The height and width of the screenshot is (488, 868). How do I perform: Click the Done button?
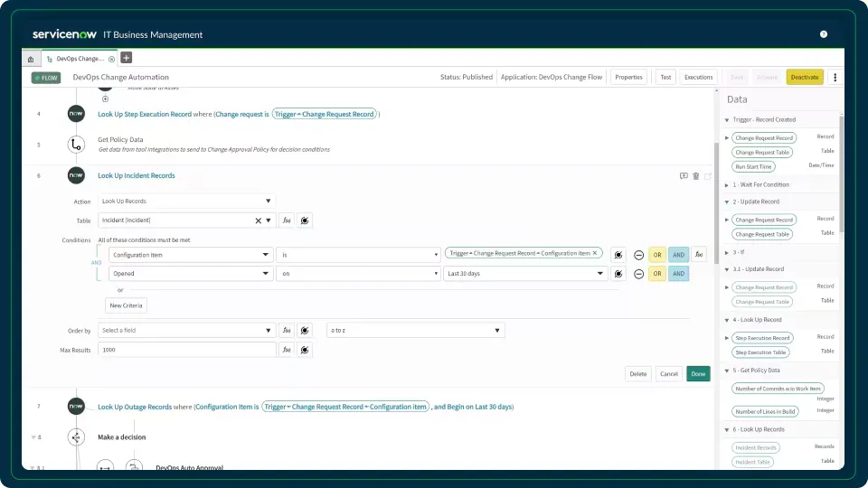(x=698, y=373)
